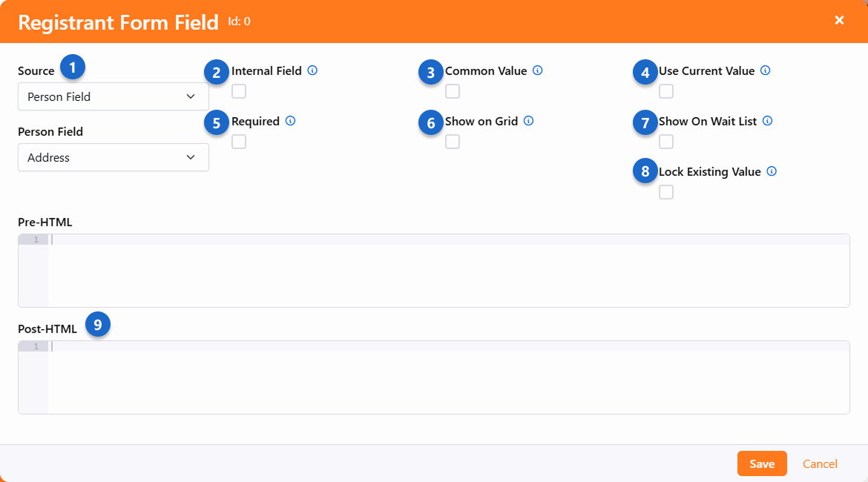
Task: Check the Show On Wait List box
Action: [x=666, y=142]
